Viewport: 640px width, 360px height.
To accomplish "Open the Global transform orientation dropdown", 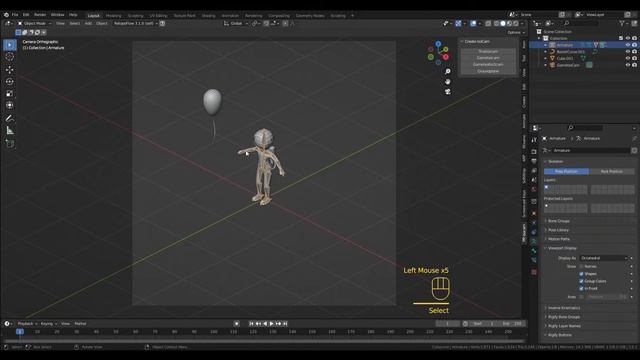I will (236, 24).
